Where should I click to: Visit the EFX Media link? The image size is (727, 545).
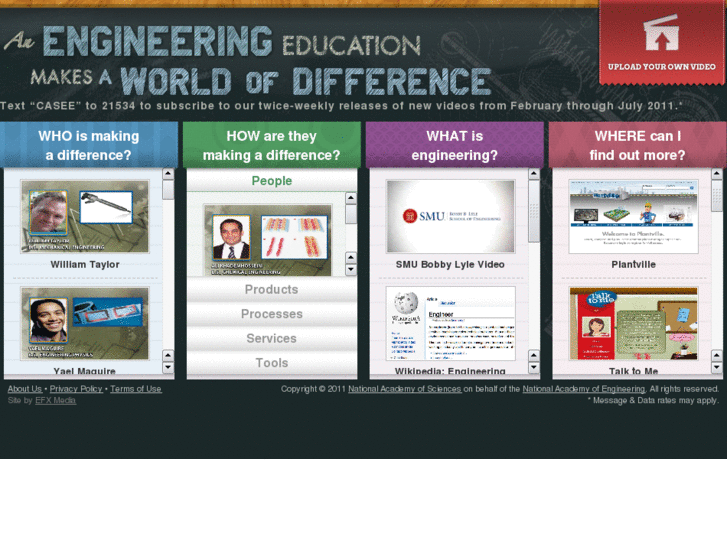(56, 400)
